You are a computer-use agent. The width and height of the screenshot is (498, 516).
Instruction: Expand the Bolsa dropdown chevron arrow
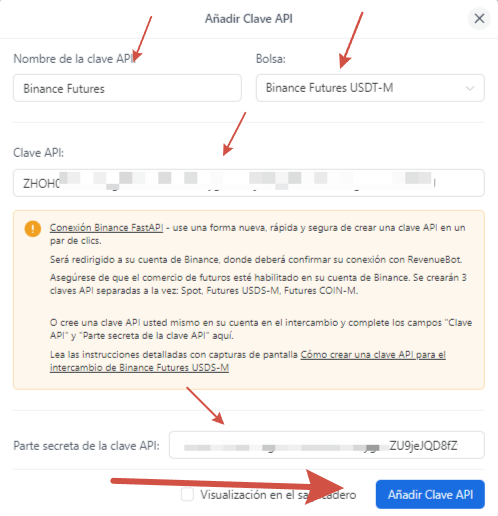pyautogui.click(x=470, y=88)
